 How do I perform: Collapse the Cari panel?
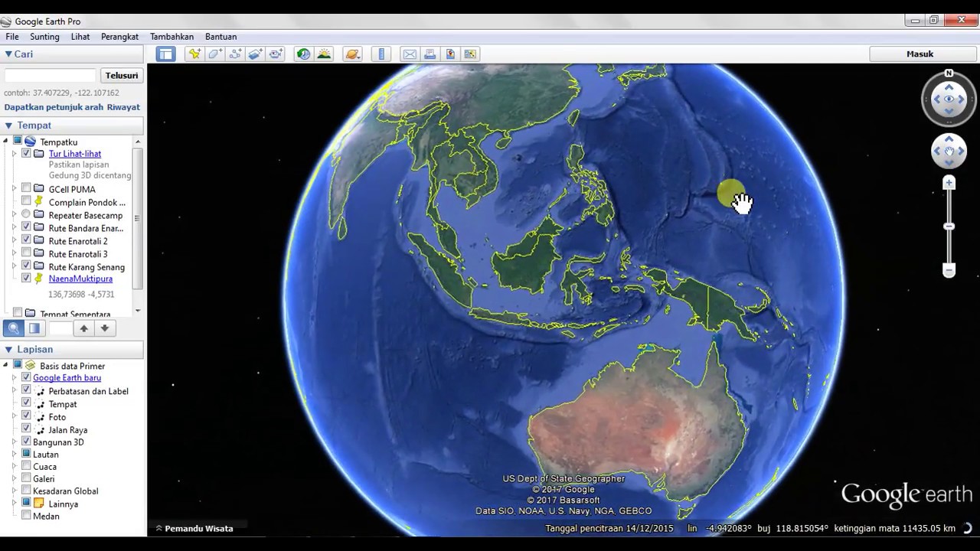(x=8, y=54)
